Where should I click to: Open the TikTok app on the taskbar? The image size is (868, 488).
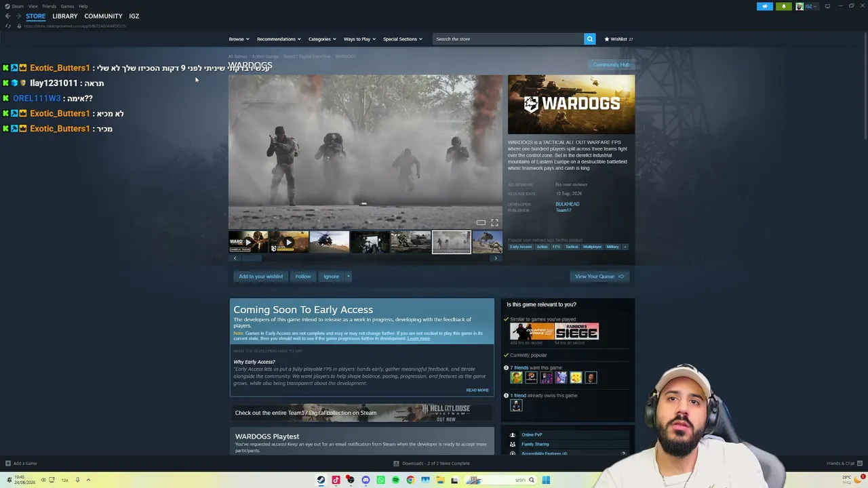(336, 480)
